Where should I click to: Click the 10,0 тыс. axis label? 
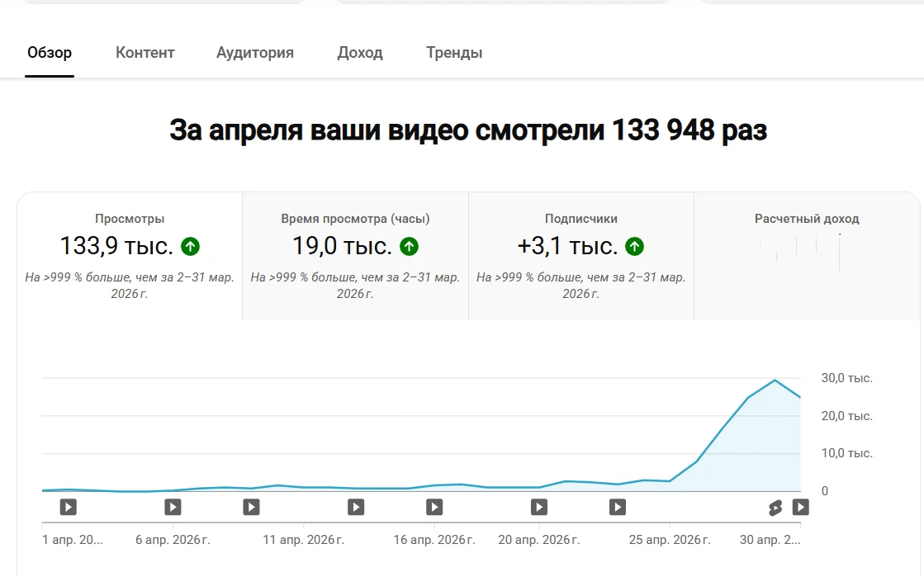[847, 453]
